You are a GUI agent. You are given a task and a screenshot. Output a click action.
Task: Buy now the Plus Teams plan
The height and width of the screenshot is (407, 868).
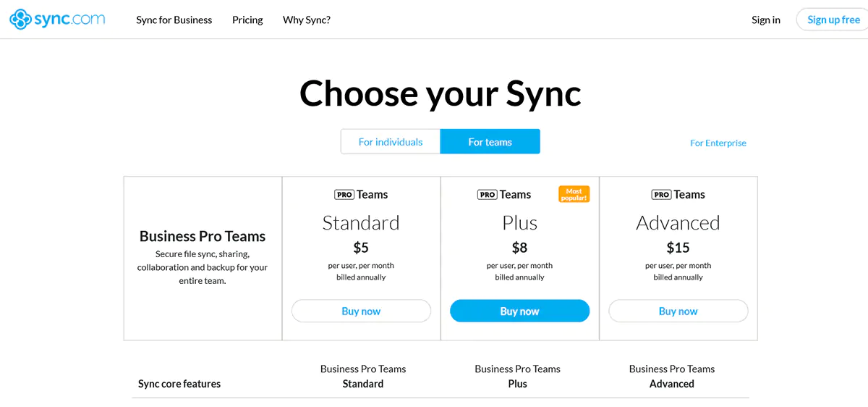pyautogui.click(x=519, y=311)
